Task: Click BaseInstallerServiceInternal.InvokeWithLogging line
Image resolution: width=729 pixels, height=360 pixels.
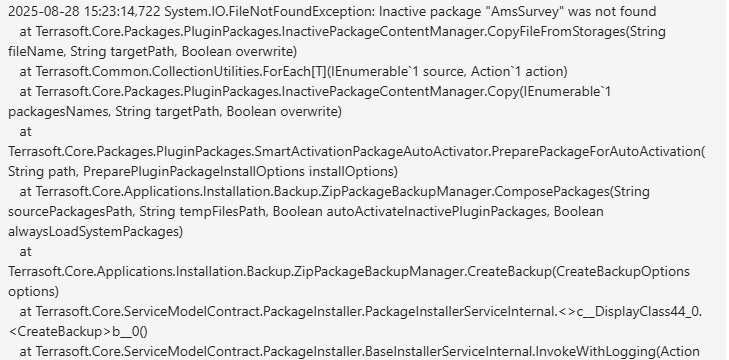Action: [x=359, y=352]
